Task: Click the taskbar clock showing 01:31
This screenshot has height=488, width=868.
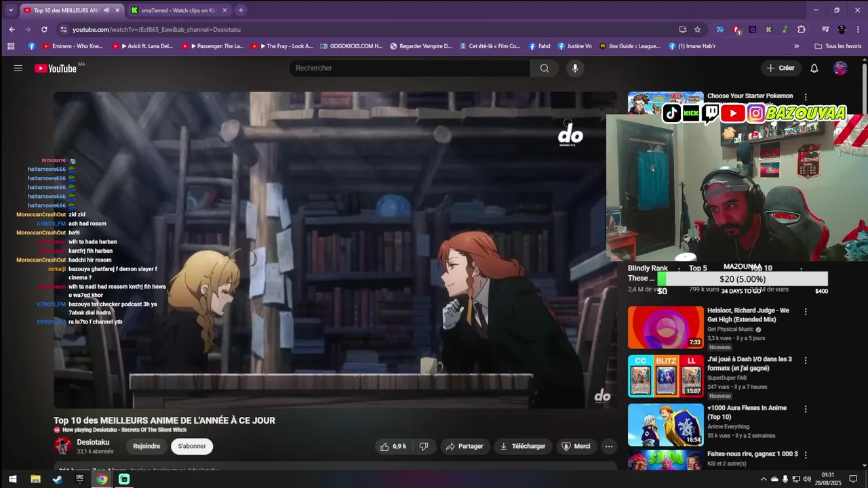Action: 827,479
